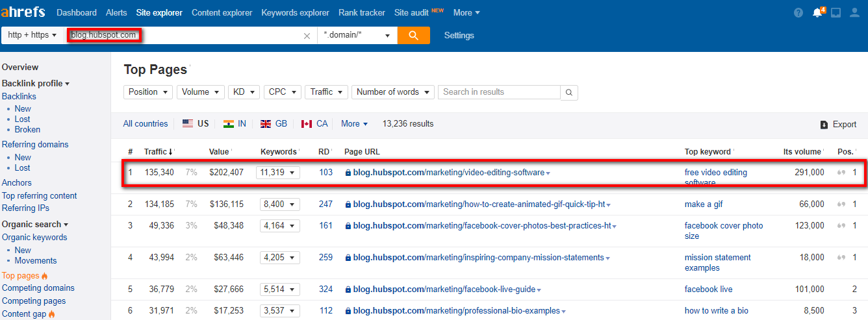Click lock icon of video-editing-software URL
Screen dimensions: 868x320
(348, 173)
